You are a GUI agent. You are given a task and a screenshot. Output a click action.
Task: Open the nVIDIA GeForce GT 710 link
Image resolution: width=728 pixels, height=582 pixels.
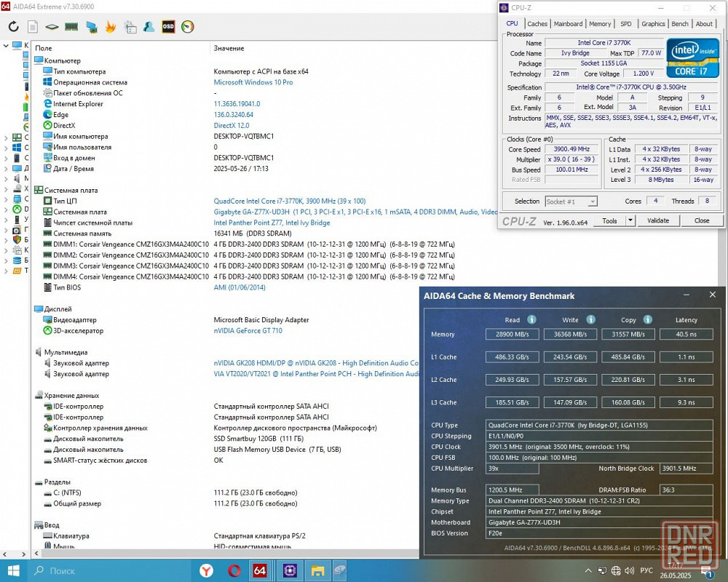click(248, 330)
